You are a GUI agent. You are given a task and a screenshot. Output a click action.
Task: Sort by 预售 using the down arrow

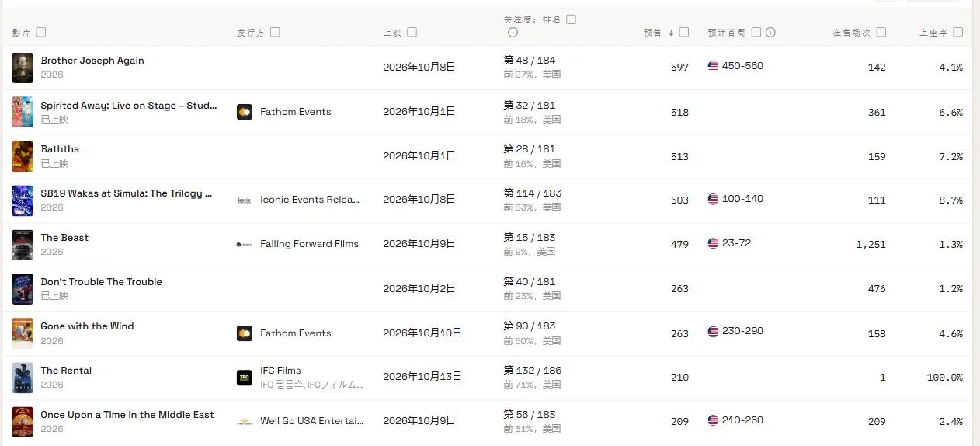coord(671,33)
